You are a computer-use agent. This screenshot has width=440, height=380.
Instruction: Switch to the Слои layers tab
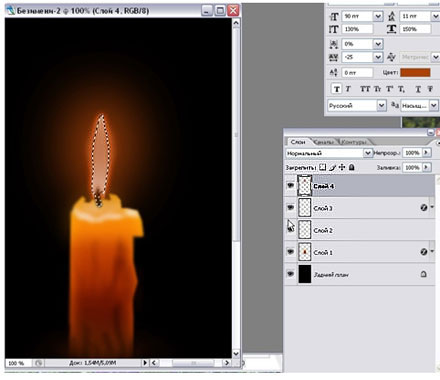298,142
